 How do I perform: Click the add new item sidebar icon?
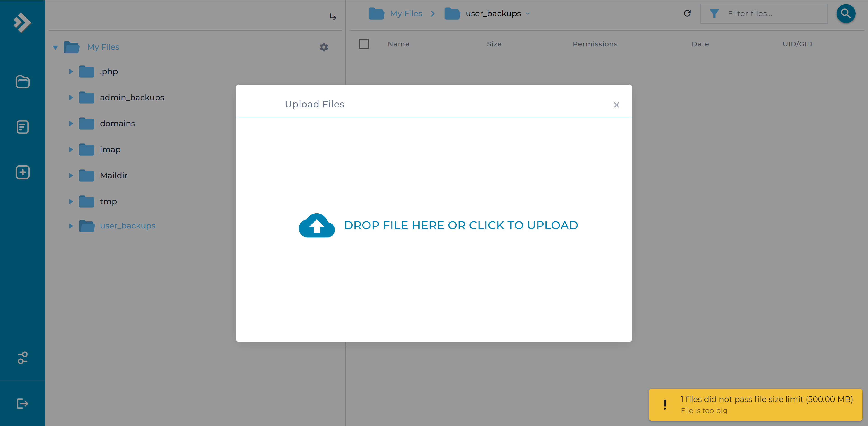(x=23, y=172)
